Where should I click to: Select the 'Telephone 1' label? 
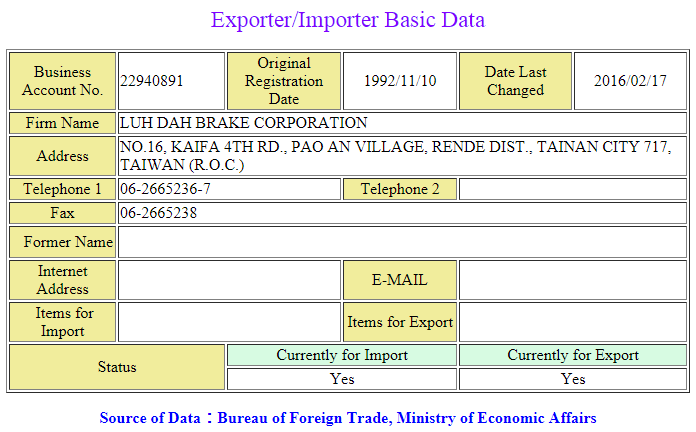pos(63,189)
